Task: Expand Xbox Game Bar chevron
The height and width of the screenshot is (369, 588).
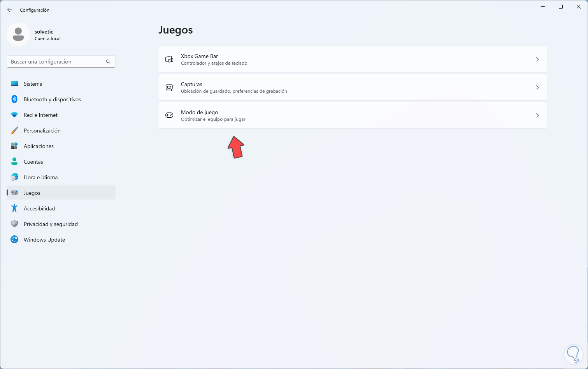Action: pos(537,59)
